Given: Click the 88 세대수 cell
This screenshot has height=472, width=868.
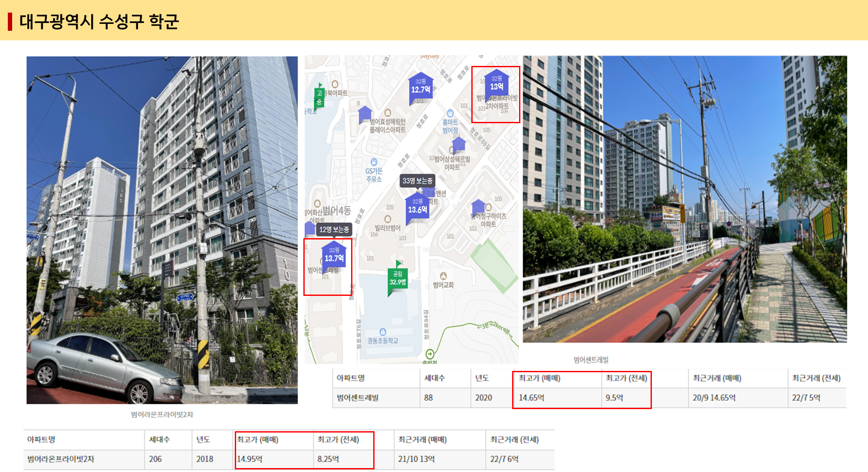Looking at the screenshot, I should [445, 398].
